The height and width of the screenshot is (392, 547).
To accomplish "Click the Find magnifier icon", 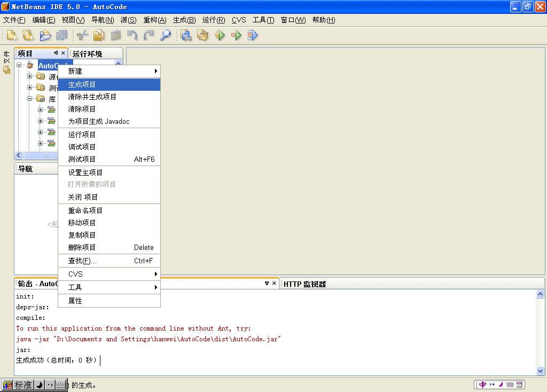I will [166, 35].
